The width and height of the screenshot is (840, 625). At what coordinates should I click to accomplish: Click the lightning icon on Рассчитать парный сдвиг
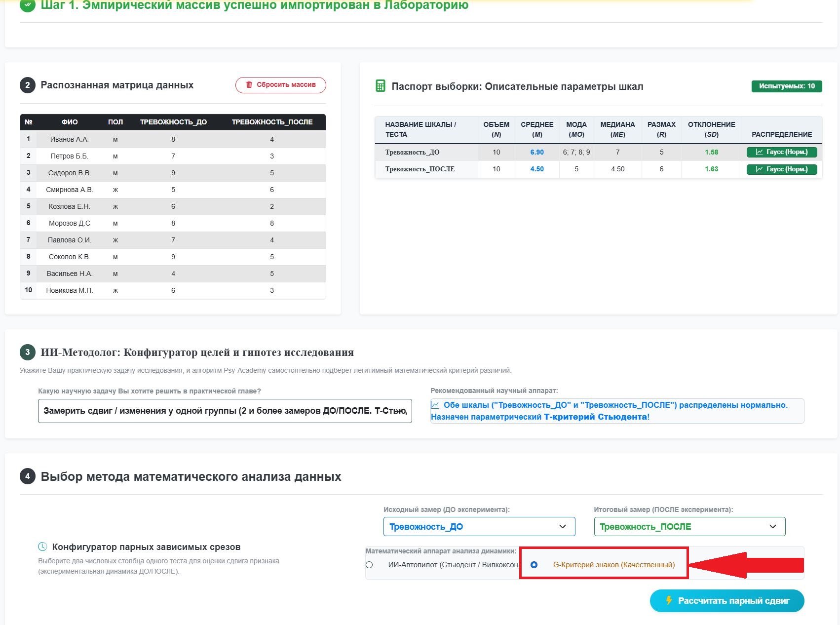pos(669,600)
